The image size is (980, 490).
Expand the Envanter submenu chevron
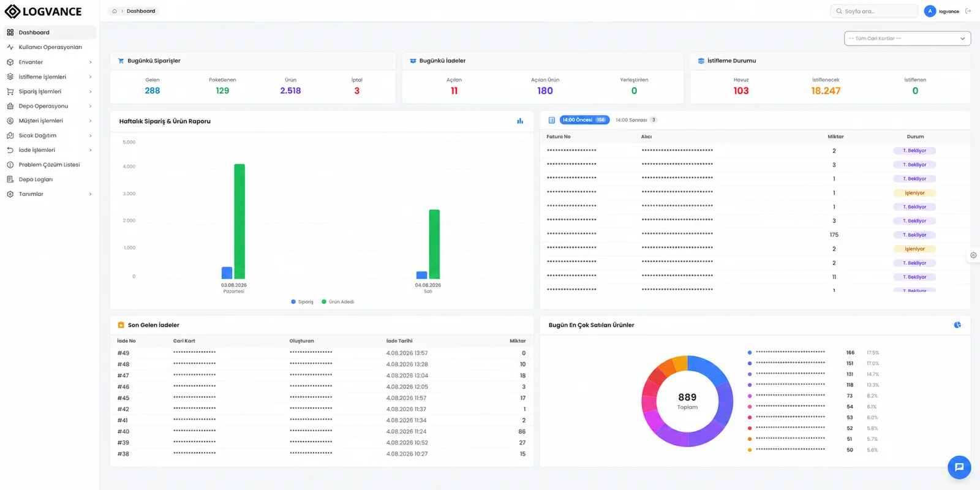pyautogui.click(x=91, y=62)
